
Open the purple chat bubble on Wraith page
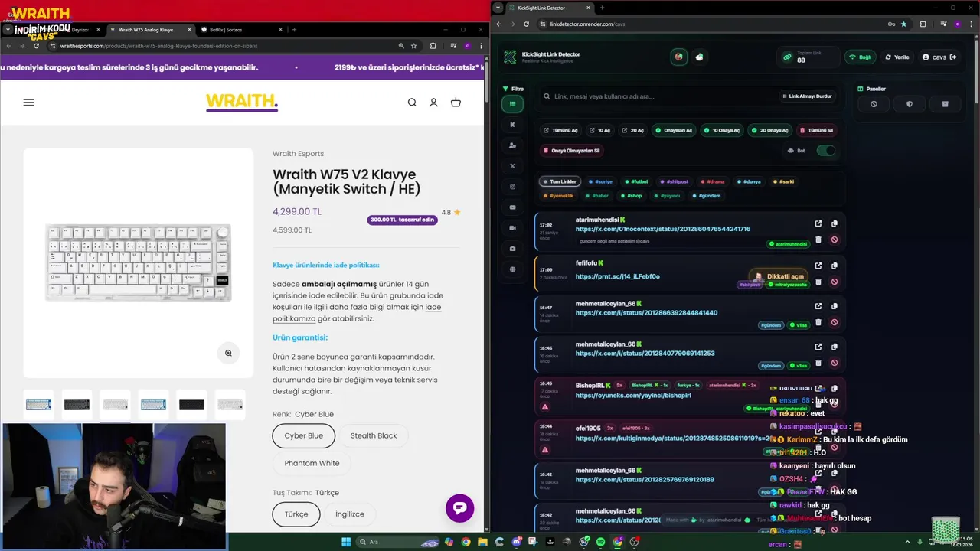tap(460, 508)
